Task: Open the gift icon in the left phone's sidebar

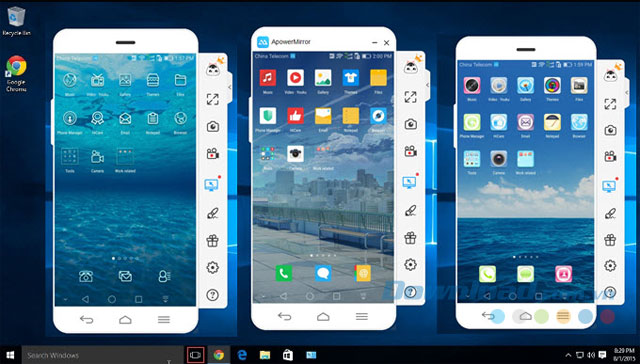Action: coord(212,240)
